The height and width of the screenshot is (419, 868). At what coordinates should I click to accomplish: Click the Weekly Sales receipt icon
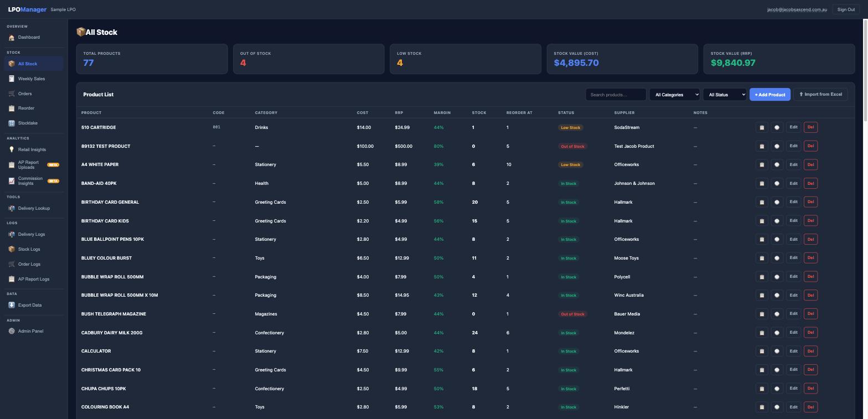pyautogui.click(x=12, y=79)
